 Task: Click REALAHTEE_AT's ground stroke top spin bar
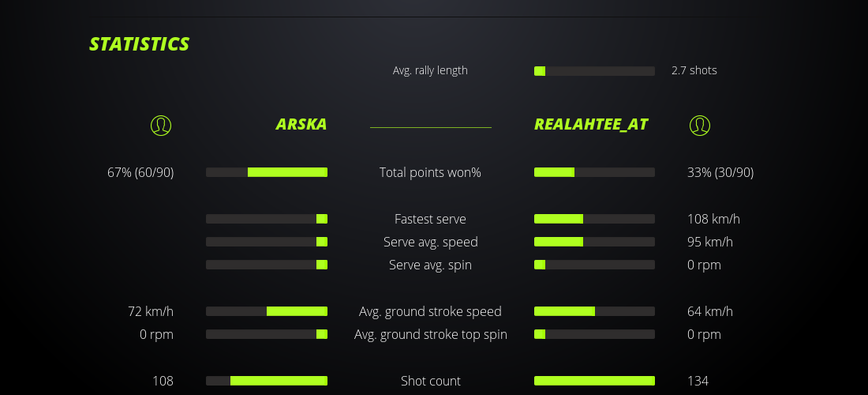(x=594, y=334)
